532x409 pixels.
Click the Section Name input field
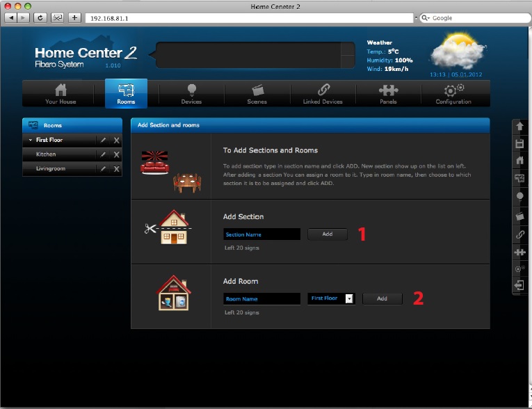(261, 234)
